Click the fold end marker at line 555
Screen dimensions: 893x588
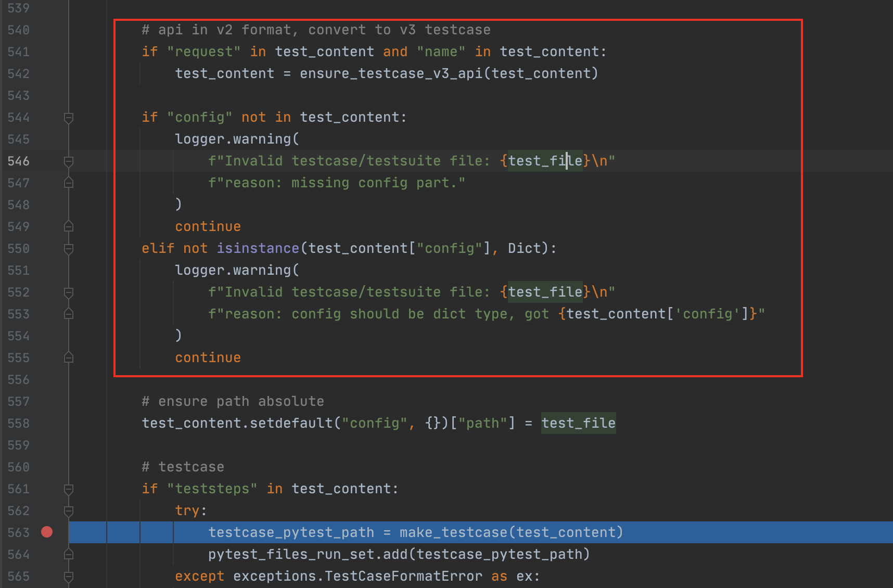coord(68,357)
